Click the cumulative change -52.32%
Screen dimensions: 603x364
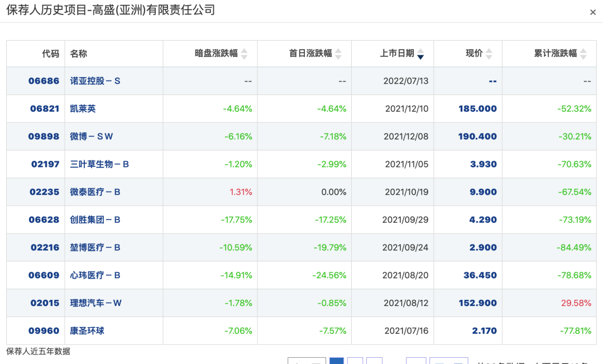575,109
